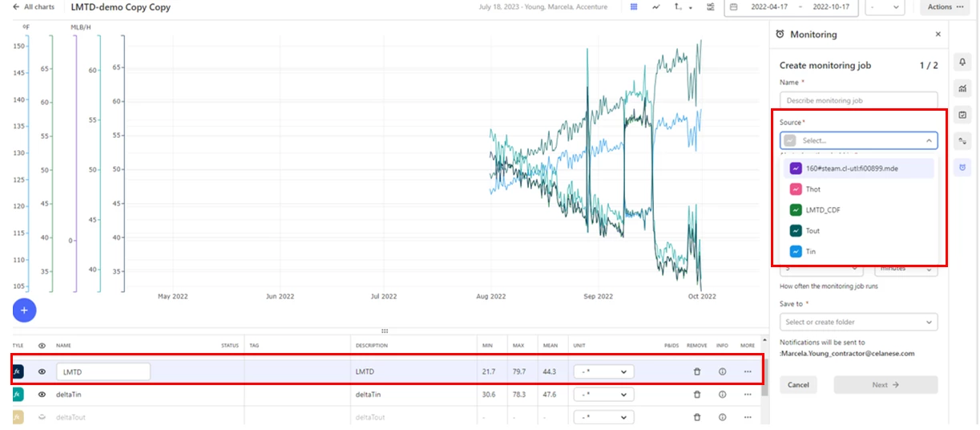The height and width of the screenshot is (430, 980).
Task: Close the Monitoring panel
Action: coord(938,34)
